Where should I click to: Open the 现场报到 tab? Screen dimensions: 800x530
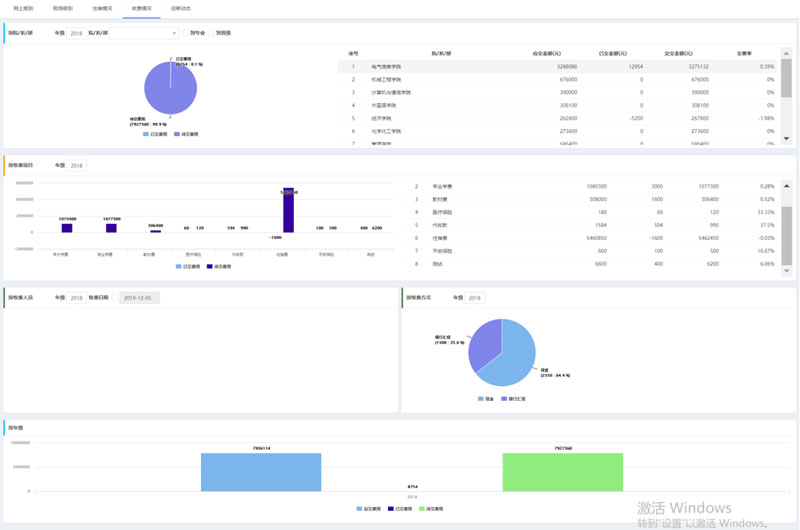(x=63, y=8)
